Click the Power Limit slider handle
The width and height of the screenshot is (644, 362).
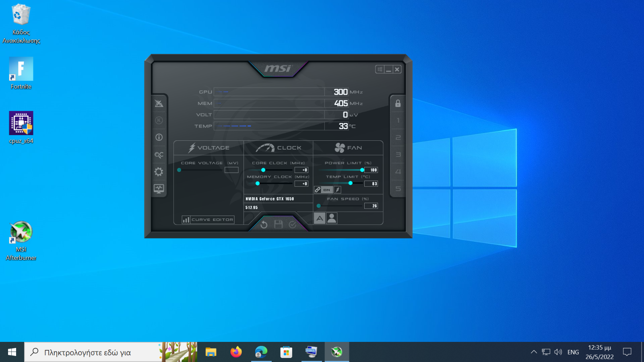(362, 170)
